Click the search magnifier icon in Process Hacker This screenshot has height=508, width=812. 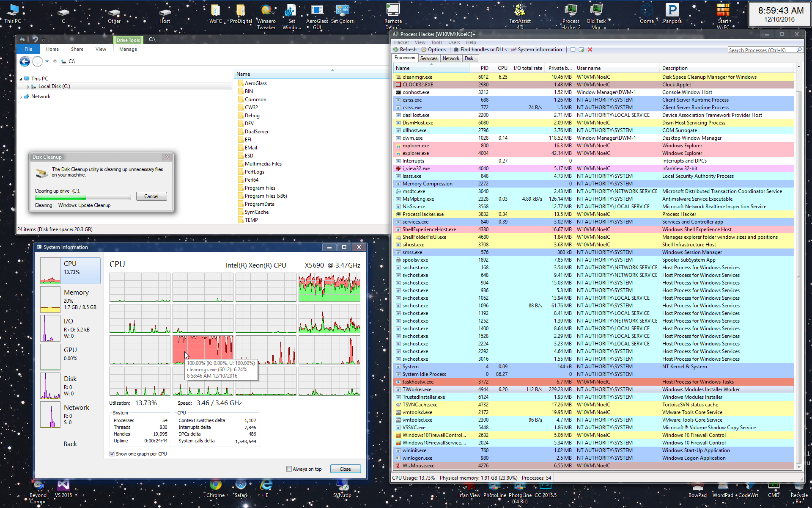799,50
